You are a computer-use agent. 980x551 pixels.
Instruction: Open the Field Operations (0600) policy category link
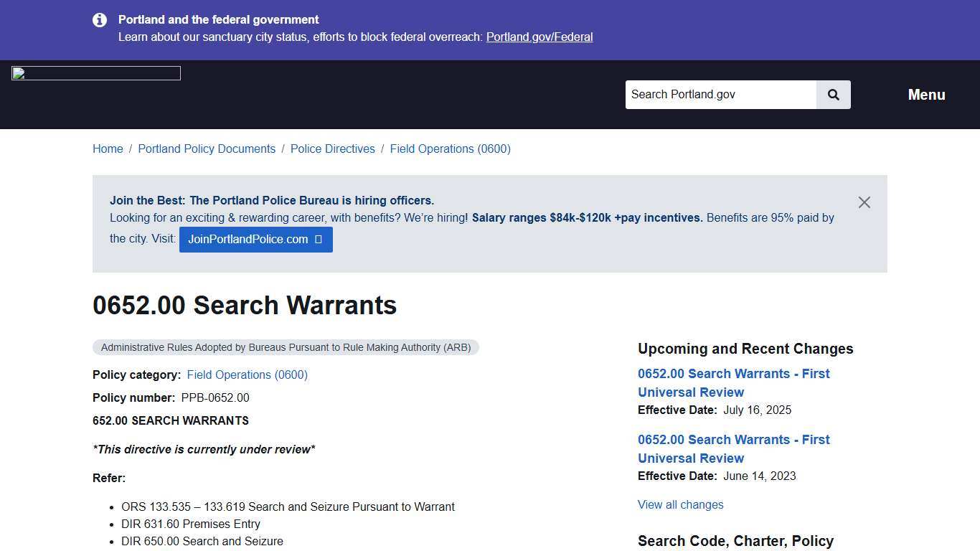coord(247,375)
